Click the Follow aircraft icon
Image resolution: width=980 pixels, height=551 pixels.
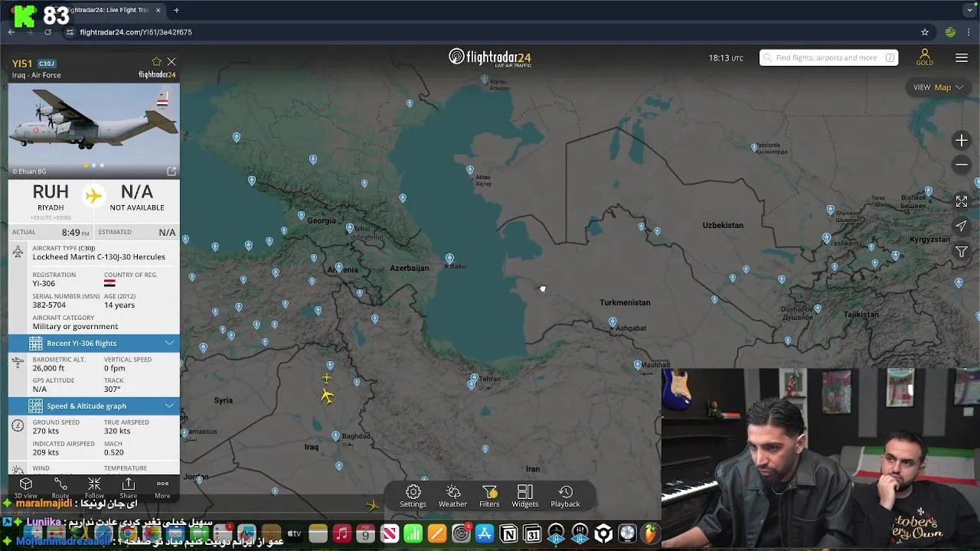click(94, 487)
